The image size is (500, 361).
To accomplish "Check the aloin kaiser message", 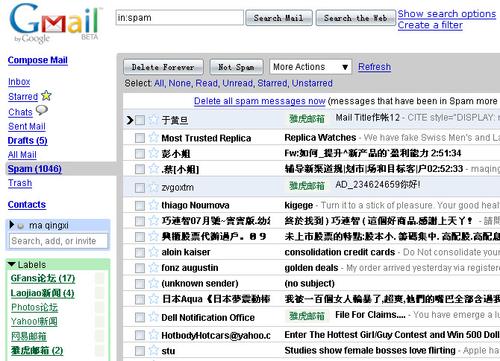I will pyautogui.click(x=140, y=252).
